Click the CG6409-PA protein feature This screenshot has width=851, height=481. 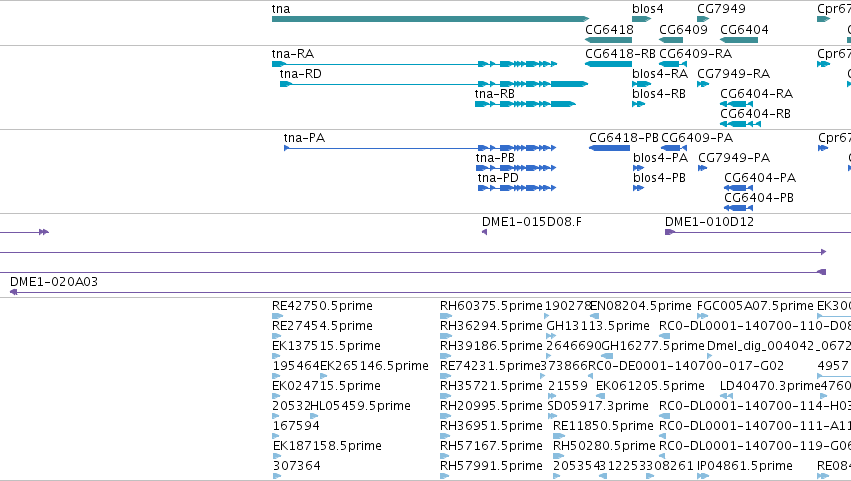(x=674, y=148)
